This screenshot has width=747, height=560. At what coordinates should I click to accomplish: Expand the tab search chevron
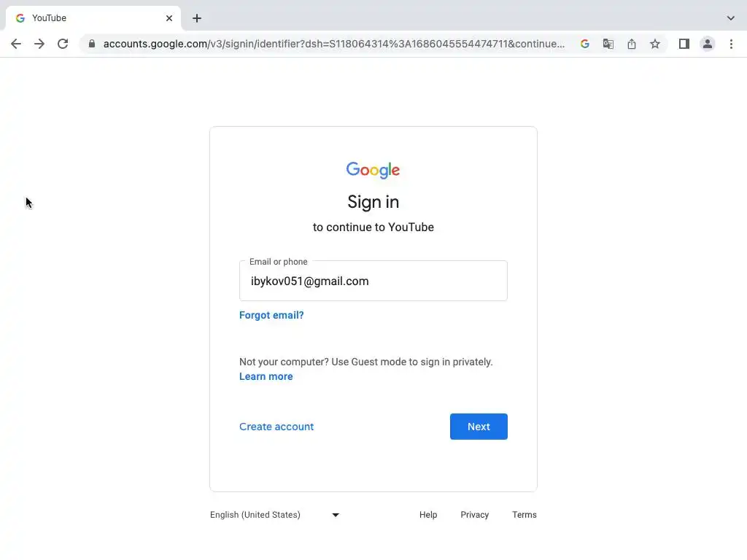tap(731, 18)
